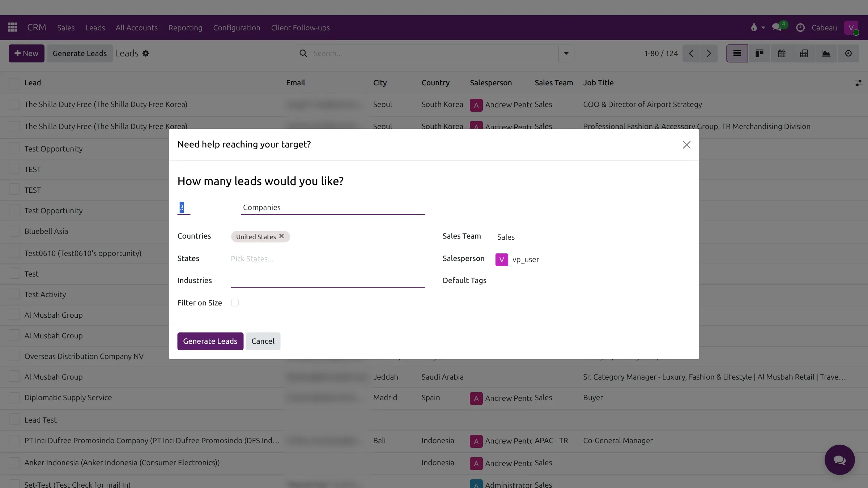Open the Configuration menu
Image resolution: width=868 pixels, height=488 pixels.
tap(237, 27)
